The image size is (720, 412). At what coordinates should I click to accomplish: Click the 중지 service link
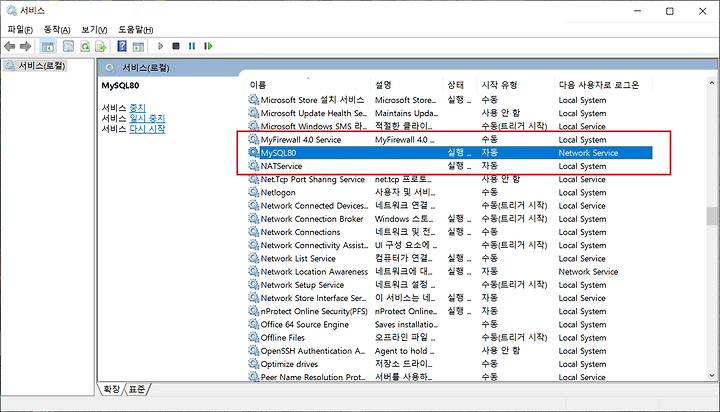click(x=137, y=108)
